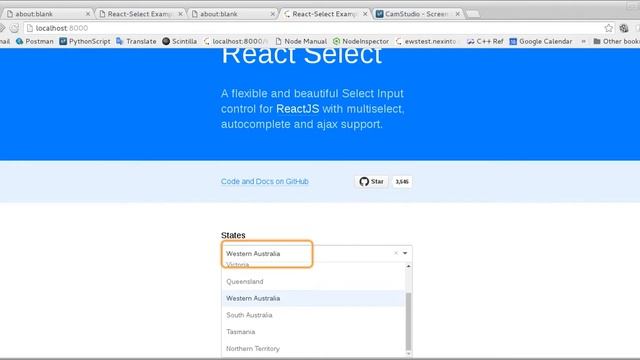
Task: Open the PythonScript bookmark
Action: tap(85, 41)
